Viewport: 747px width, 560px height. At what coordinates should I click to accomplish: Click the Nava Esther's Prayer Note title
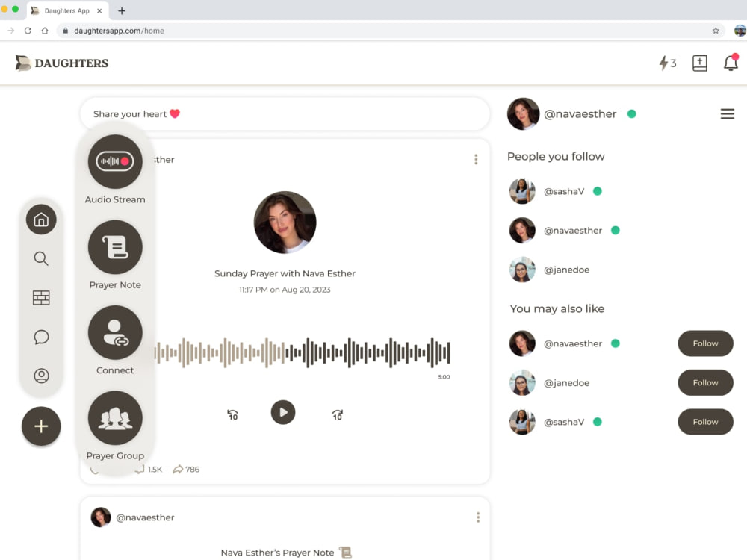[x=277, y=553]
